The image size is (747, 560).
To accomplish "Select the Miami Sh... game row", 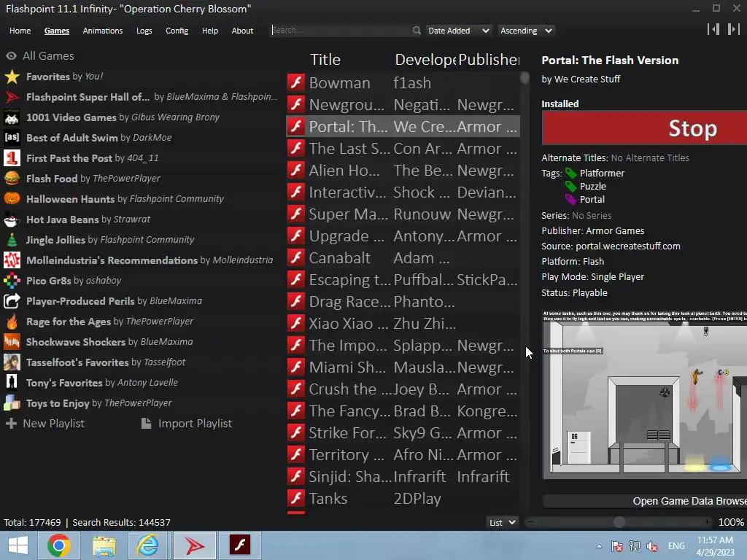I will (x=403, y=367).
